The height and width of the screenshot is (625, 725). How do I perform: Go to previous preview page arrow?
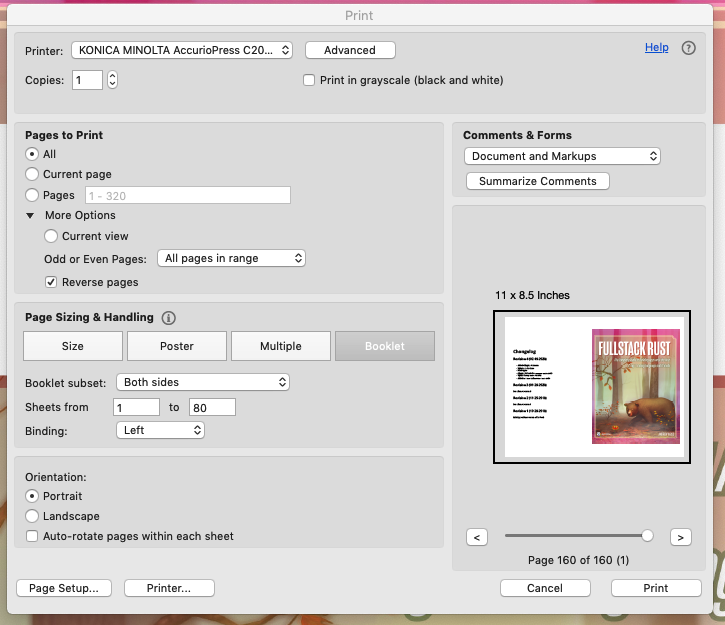(x=477, y=537)
